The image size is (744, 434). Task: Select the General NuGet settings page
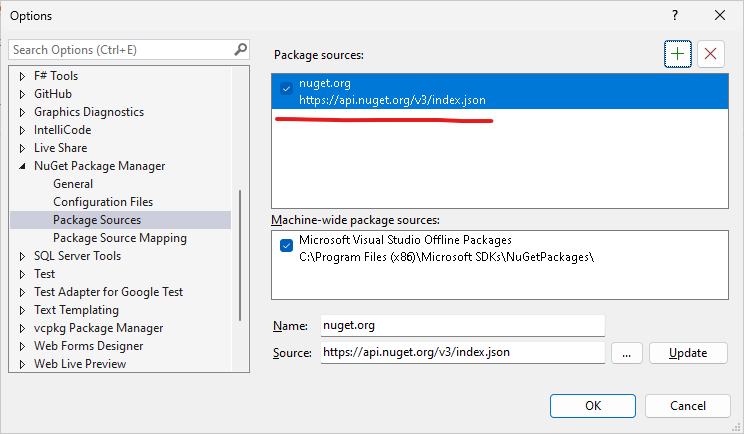point(73,184)
